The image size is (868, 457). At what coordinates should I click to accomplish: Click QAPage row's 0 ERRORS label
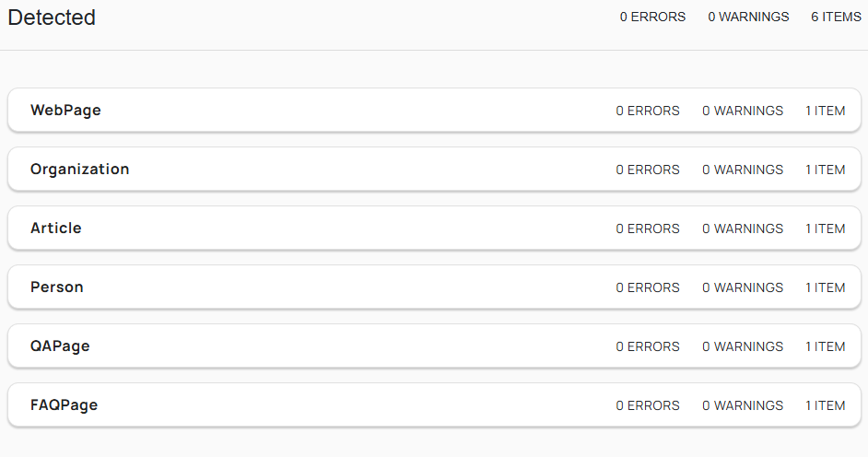(x=648, y=346)
